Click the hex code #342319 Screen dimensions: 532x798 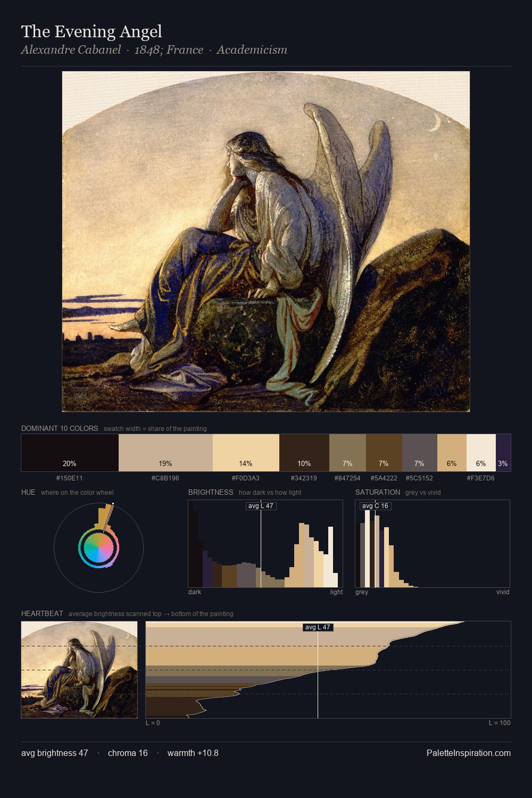[304, 478]
